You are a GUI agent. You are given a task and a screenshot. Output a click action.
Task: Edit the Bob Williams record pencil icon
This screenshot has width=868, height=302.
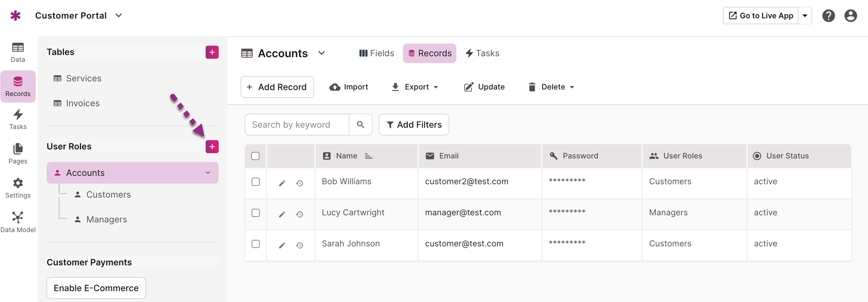point(282,183)
